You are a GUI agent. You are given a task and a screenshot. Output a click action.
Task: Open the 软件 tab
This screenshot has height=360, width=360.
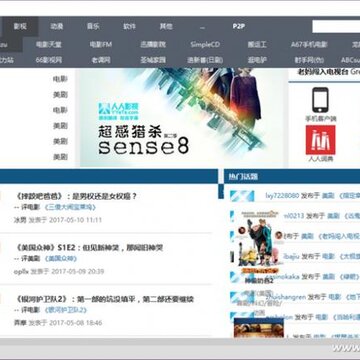coord(129,26)
